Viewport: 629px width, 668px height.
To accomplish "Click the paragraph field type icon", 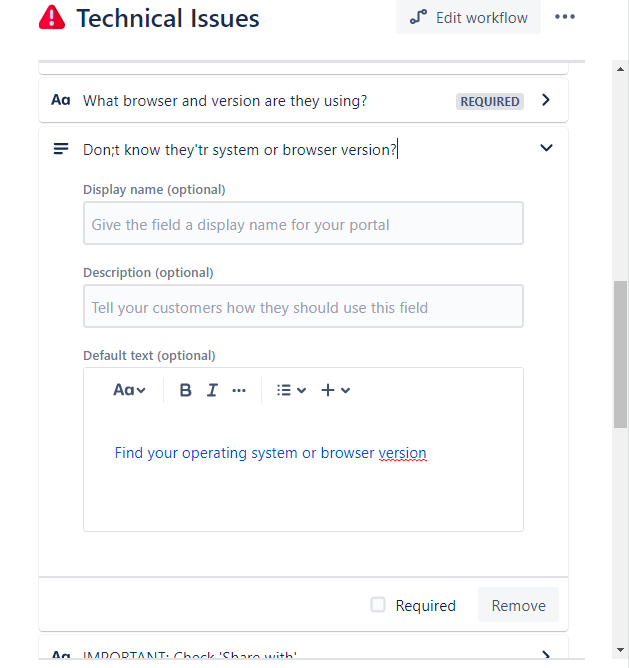I will point(61,149).
